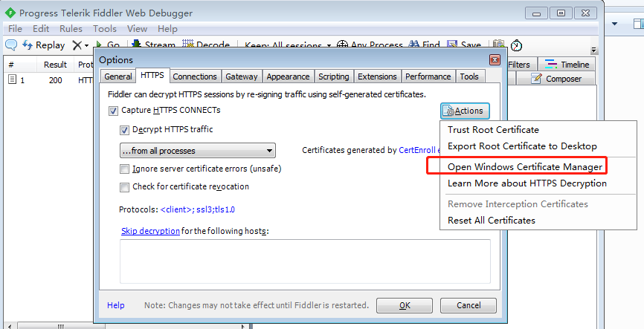Enable Check for certificate revocation checkbox
This screenshot has height=329, width=644.
[124, 187]
